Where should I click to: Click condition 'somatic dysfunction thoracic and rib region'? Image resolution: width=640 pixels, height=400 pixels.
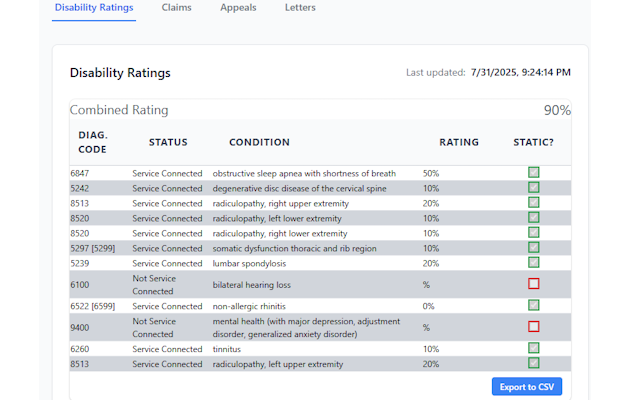[294, 249]
